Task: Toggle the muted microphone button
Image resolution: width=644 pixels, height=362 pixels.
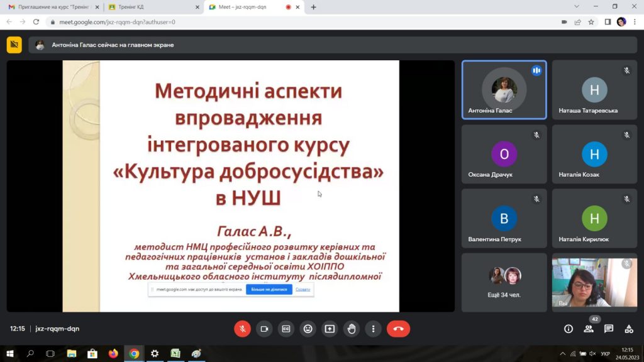Action: [242, 329]
